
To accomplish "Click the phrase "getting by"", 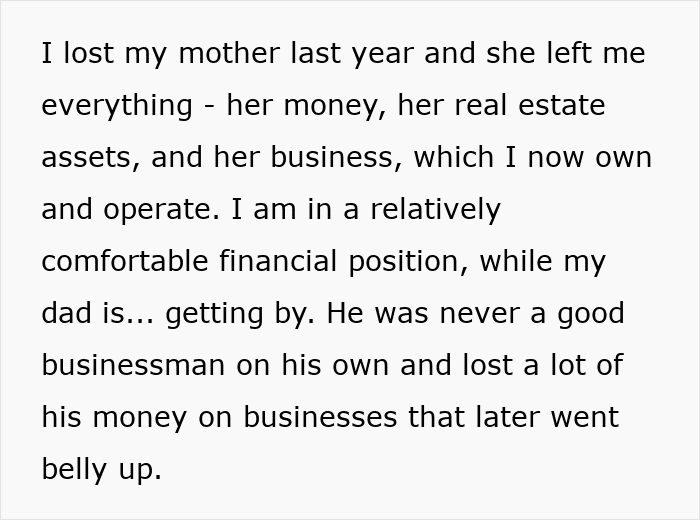I will tap(231, 314).
